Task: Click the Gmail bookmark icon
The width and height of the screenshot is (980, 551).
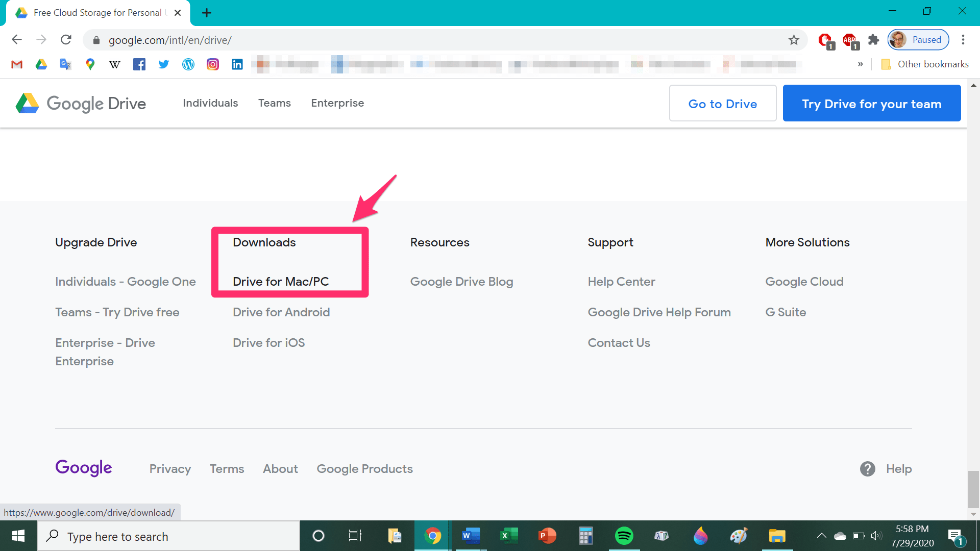Action: (x=17, y=64)
